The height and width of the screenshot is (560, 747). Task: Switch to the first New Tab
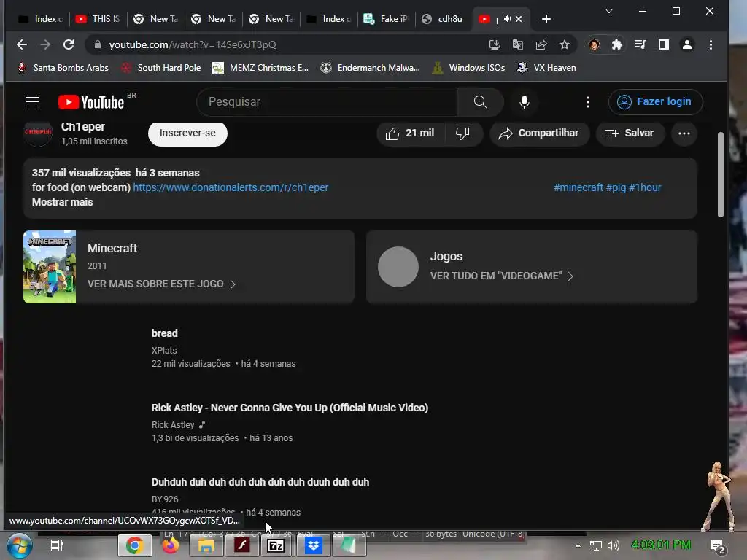[156, 19]
